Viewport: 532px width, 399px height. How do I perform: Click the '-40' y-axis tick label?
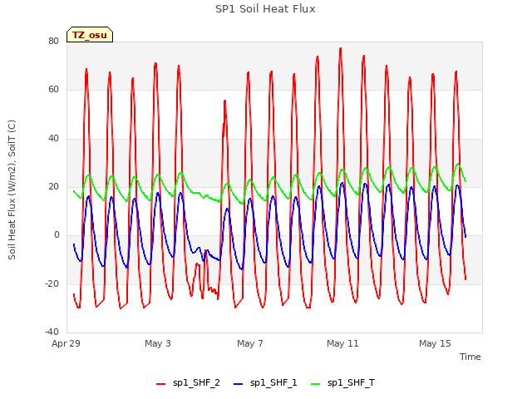52,332
